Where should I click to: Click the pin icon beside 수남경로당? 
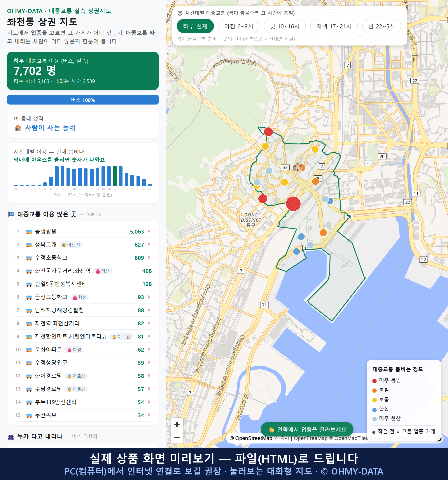[149, 389]
